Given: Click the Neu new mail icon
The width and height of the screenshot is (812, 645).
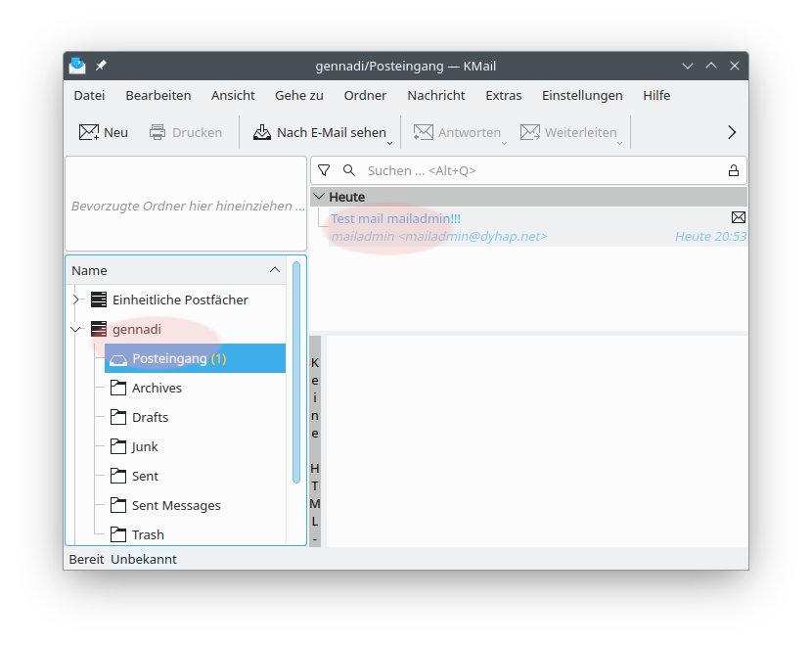Looking at the screenshot, I should tap(89, 132).
